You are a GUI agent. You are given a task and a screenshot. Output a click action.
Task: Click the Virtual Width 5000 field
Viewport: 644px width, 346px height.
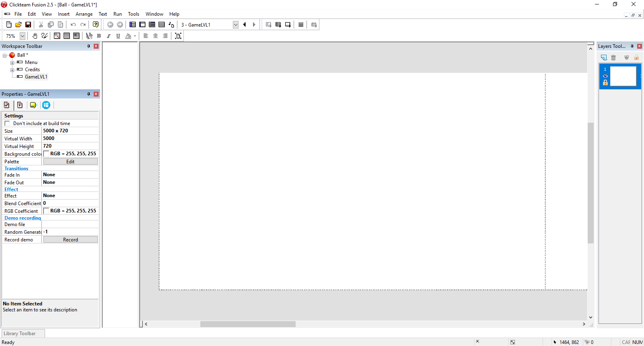(70, 138)
